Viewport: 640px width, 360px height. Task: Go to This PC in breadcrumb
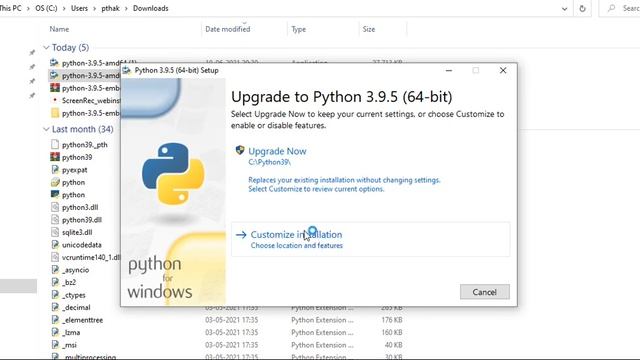click(10, 8)
